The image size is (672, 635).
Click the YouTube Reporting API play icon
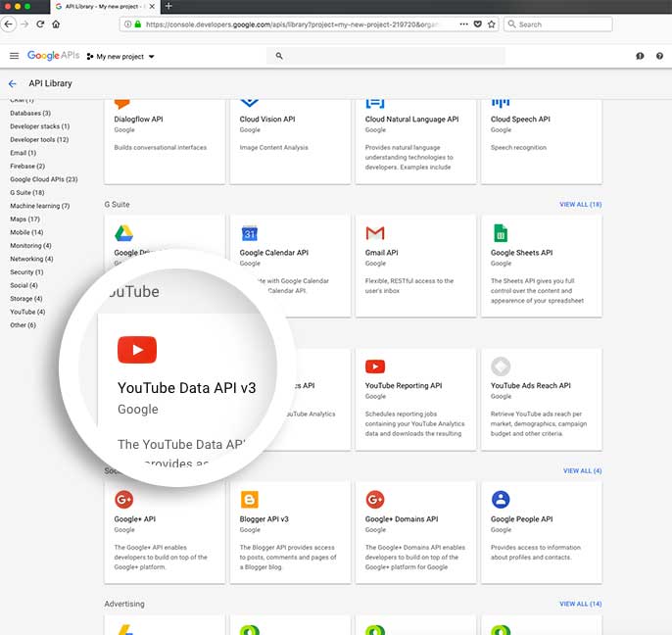375,366
